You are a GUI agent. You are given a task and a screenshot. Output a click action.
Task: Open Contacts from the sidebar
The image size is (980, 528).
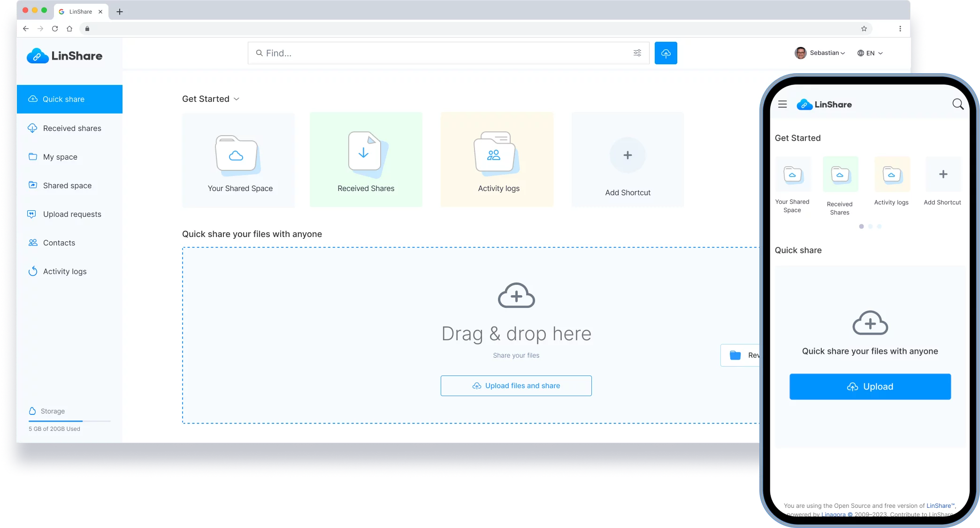[59, 243]
